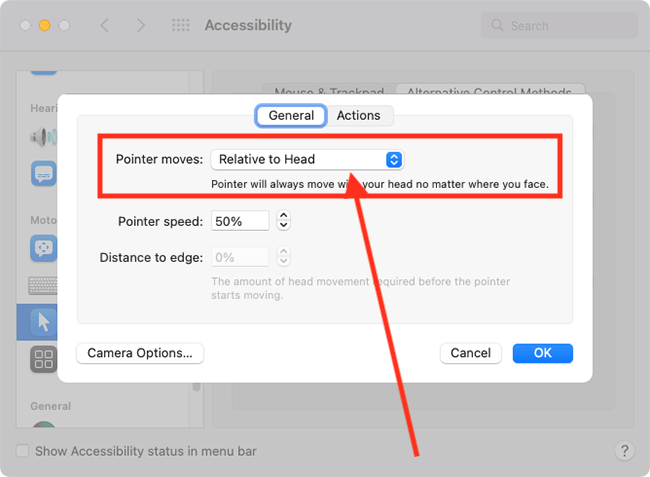This screenshot has width=650, height=477.
Task: Switch to the Actions tab
Action: click(359, 115)
